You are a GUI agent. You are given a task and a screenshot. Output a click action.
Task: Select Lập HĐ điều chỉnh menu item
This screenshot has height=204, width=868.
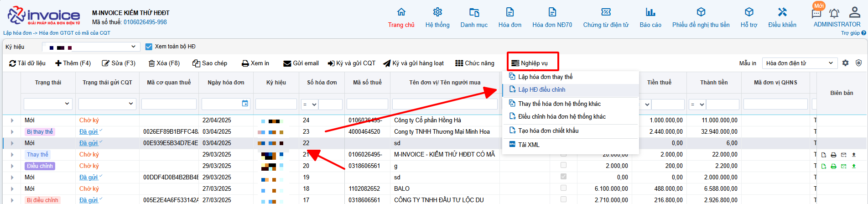point(541,90)
